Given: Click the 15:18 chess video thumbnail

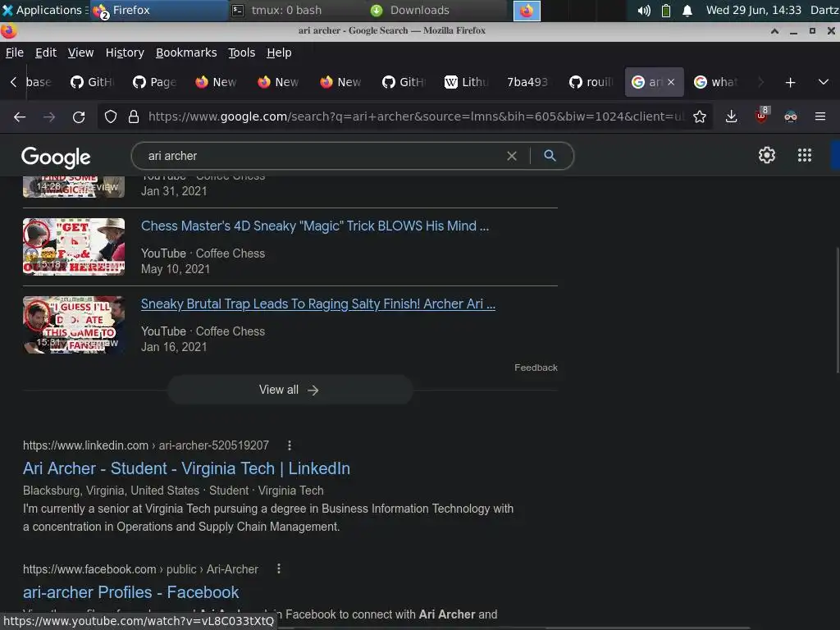Looking at the screenshot, I should pyautogui.click(x=73, y=246).
